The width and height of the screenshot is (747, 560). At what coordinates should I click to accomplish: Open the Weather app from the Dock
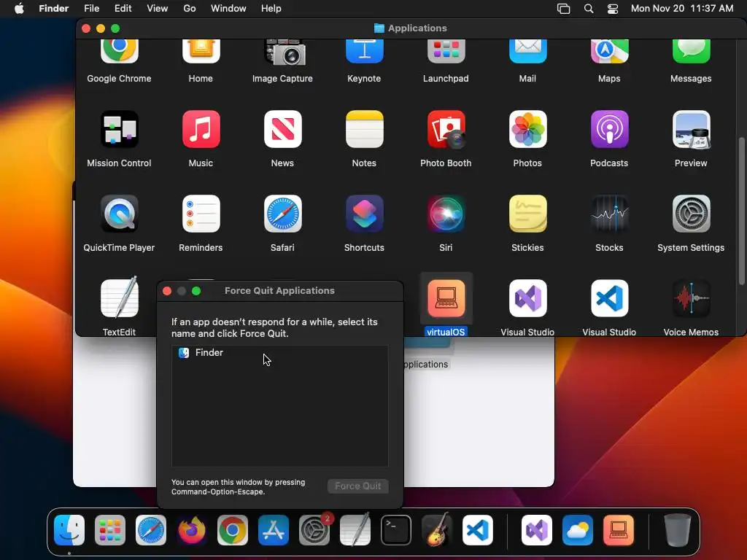pos(578,530)
